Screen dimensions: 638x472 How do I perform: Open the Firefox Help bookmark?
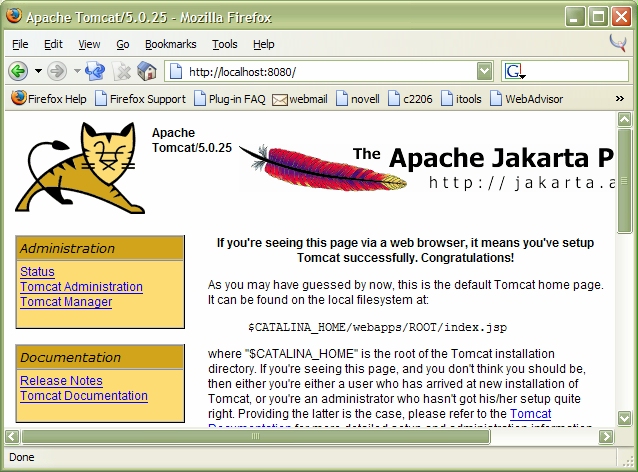pyautogui.click(x=49, y=99)
